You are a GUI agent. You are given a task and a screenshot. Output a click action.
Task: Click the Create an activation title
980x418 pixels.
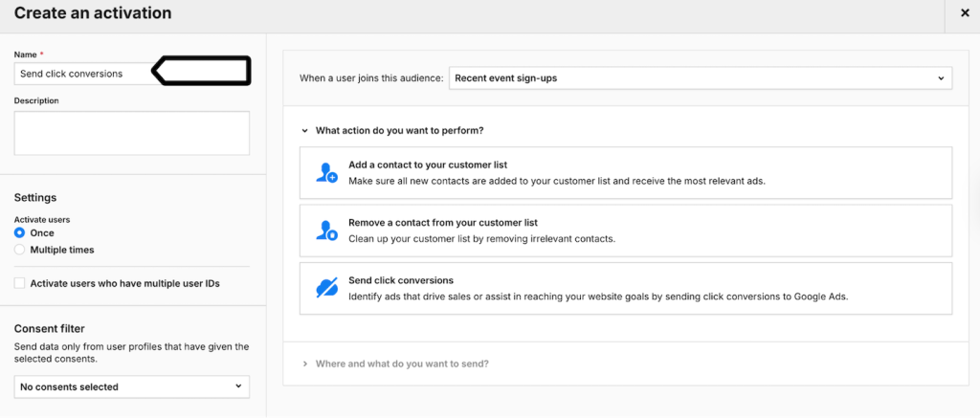point(93,12)
